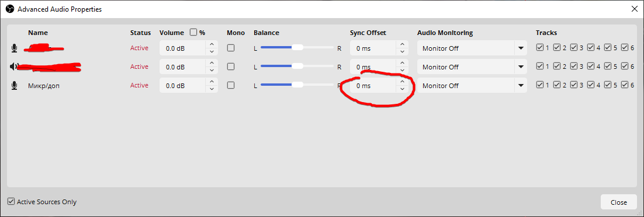The width and height of the screenshot is (644, 217).
Task: Uncheck track 3 for the speaker source
Action: [574, 66]
